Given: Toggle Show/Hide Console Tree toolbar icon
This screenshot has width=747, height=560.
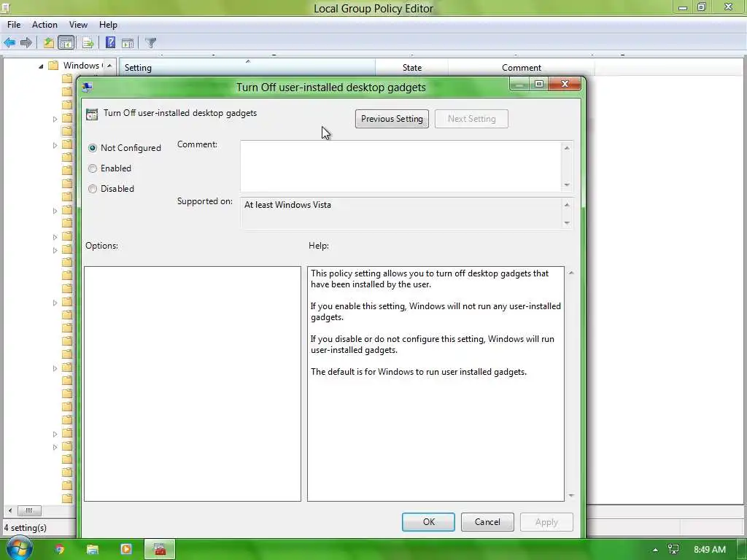Looking at the screenshot, I should 66,43.
